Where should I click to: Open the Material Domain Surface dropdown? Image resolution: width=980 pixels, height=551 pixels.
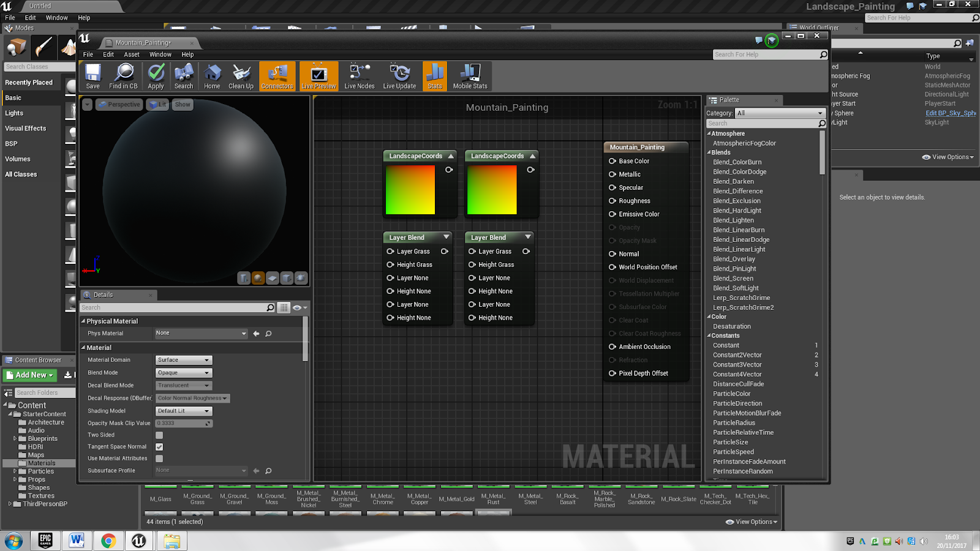(183, 360)
